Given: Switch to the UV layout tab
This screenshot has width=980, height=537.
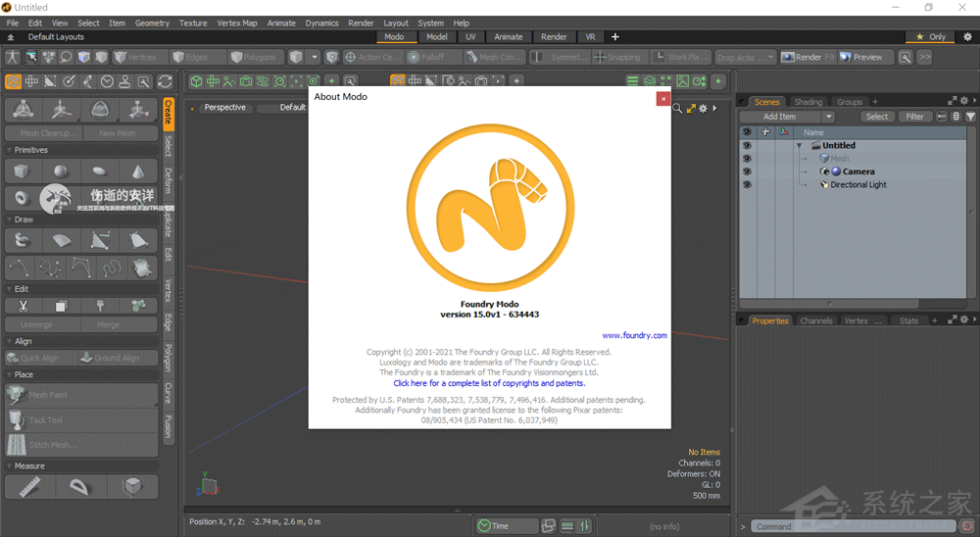Looking at the screenshot, I should [470, 37].
